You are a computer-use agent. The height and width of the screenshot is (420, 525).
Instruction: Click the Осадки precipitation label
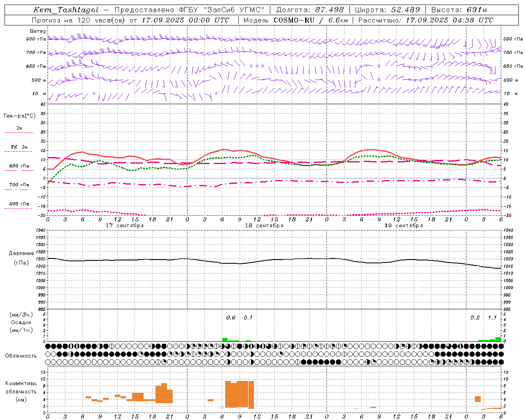[x=21, y=322]
